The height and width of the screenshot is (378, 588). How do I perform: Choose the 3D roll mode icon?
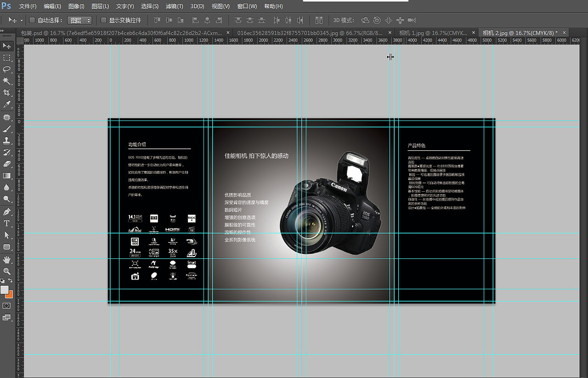(x=377, y=20)
